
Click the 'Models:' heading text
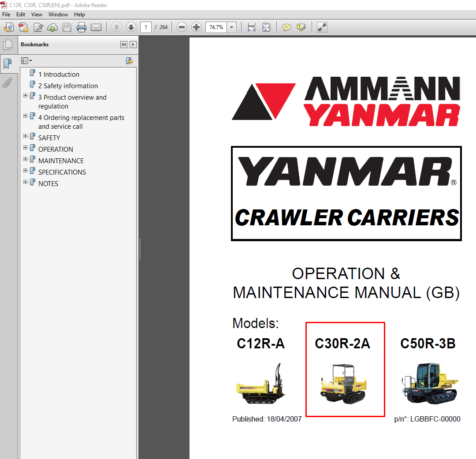click(x=255, y=323)
